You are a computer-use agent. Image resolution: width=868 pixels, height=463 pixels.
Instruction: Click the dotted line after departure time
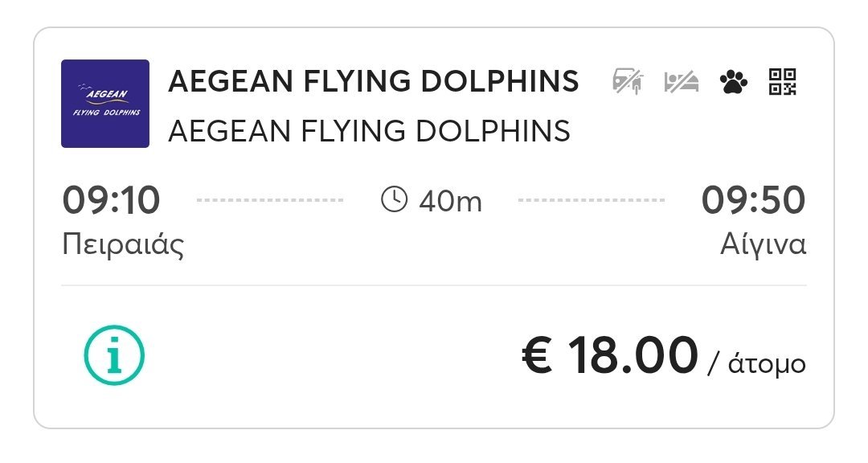point(270,200)
